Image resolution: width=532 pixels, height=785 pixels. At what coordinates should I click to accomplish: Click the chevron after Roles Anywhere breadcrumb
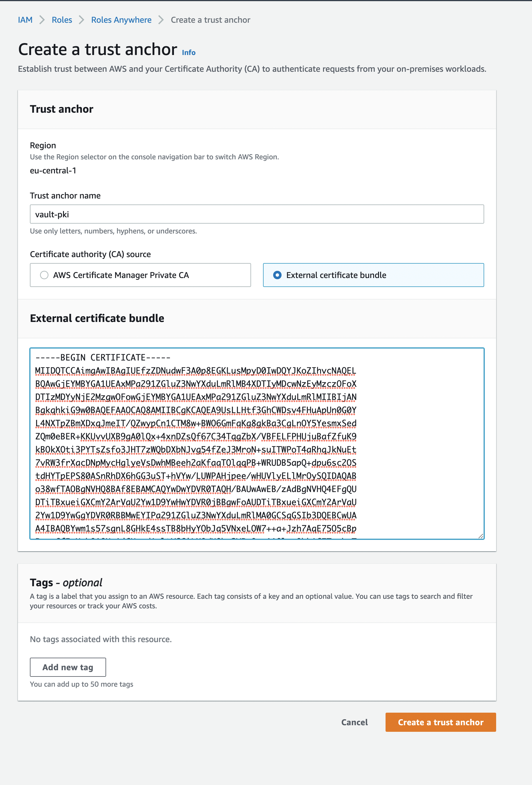click(161, 20)
